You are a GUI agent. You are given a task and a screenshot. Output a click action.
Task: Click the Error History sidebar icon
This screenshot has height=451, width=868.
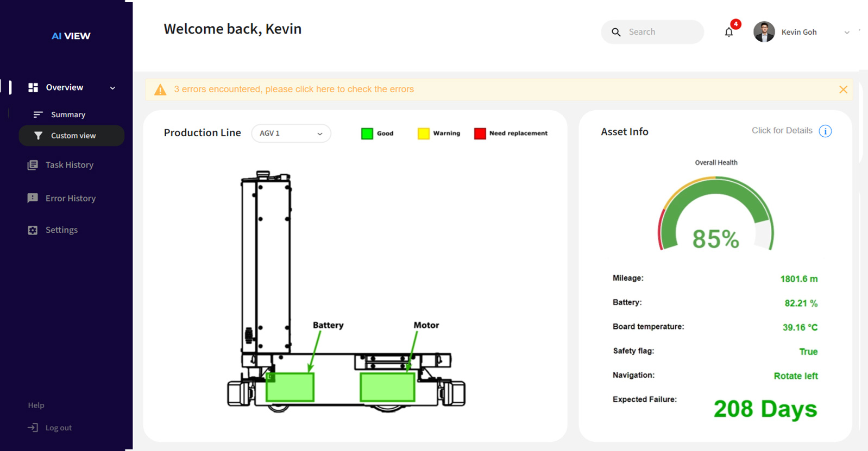[33, 198]
